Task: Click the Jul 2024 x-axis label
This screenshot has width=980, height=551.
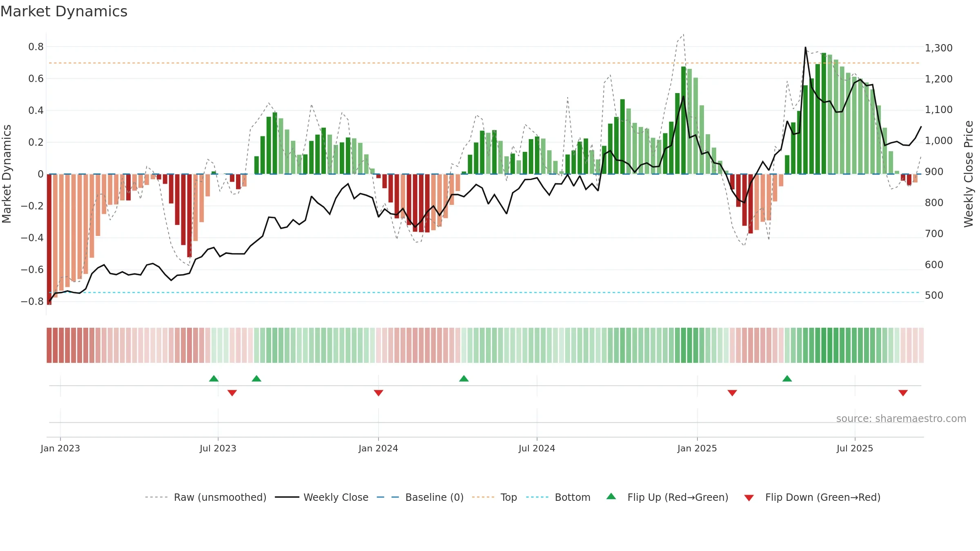Action: click(x=537, y=448)
